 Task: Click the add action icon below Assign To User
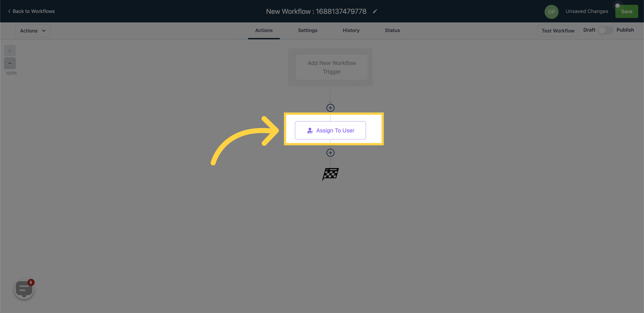point(331,153)
